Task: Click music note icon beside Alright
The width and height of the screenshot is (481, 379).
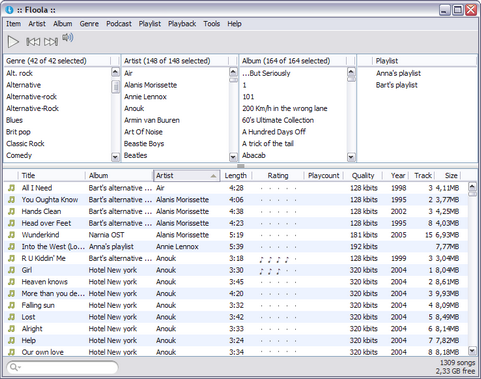Action: pos(12,329)
